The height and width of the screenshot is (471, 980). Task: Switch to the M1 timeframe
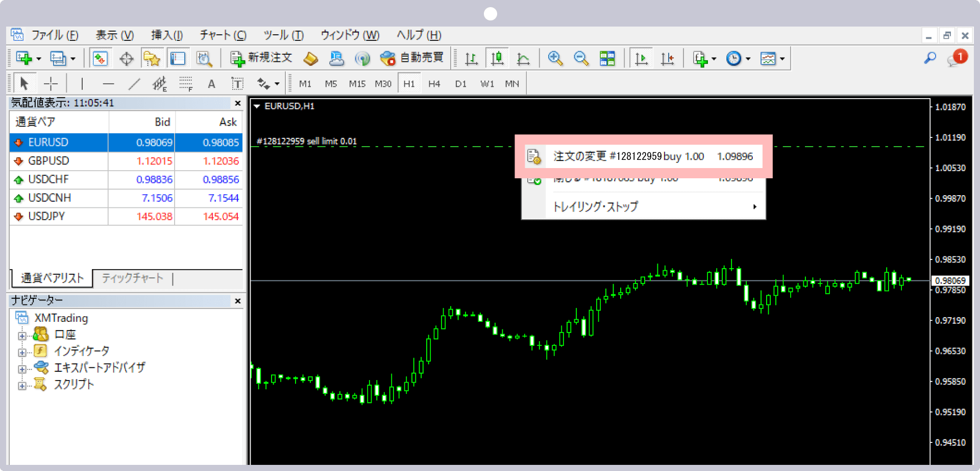point(305,84)
